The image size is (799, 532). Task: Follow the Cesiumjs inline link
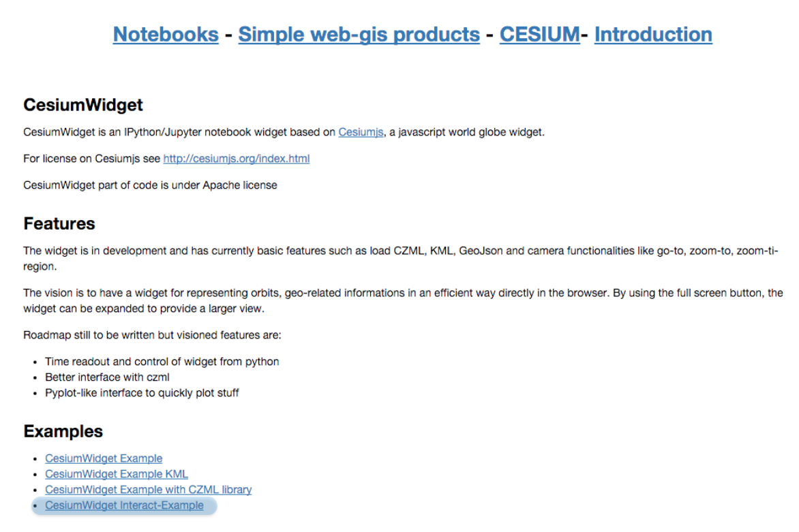pos(361,132)
